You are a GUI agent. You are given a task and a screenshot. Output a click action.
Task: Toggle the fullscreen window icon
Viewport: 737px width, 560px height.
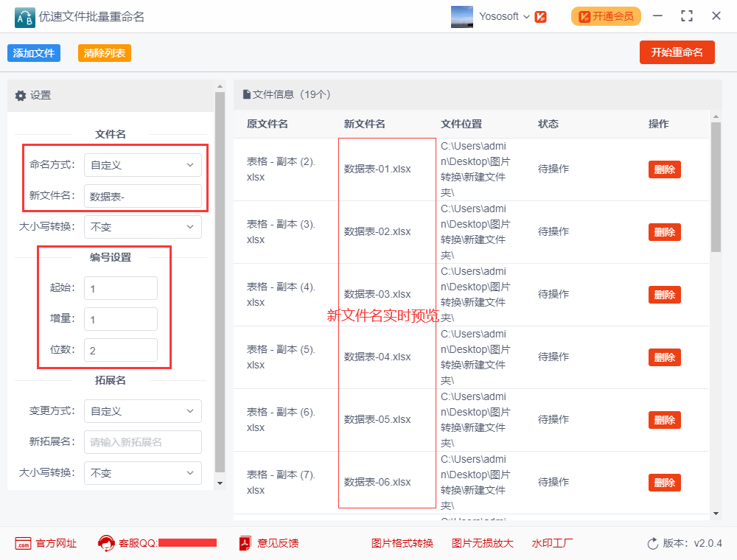point(687,16)
